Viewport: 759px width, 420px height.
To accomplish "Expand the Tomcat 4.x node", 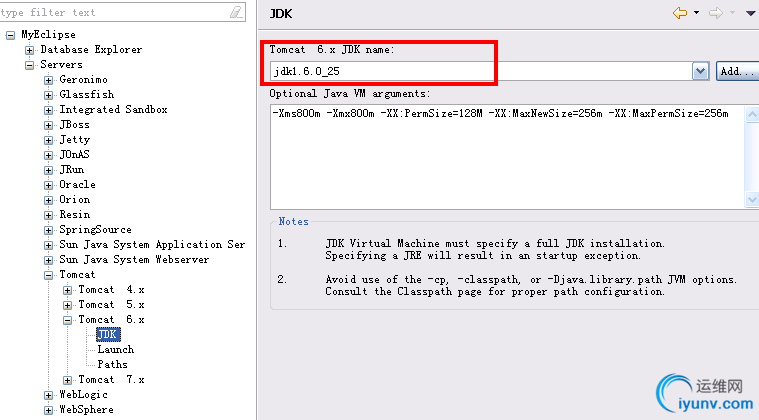I will (x=68, y=290).
